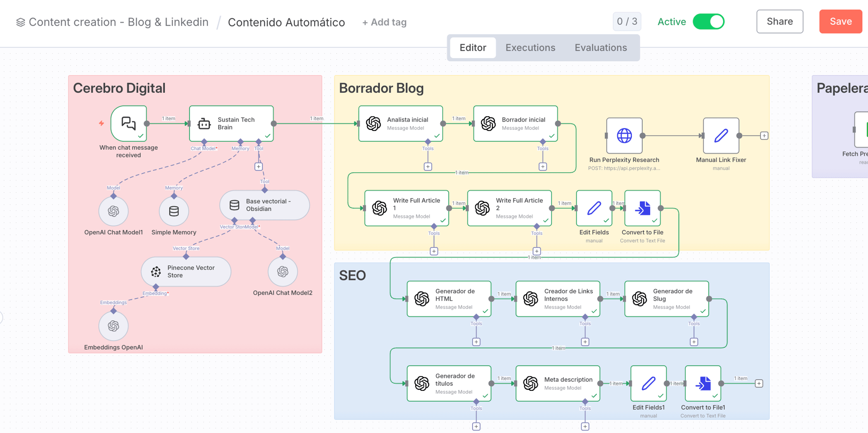Open the Pinecone Vector Store node
The height and width of the screenshot is (433, 868).
point(186,272)
